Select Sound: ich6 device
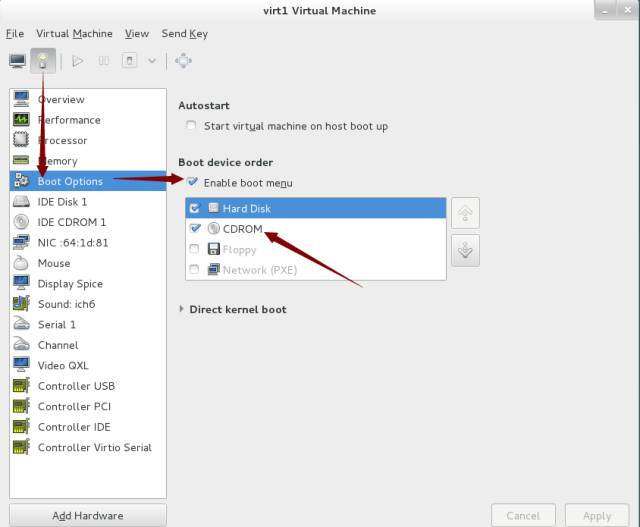 point(88,304)
